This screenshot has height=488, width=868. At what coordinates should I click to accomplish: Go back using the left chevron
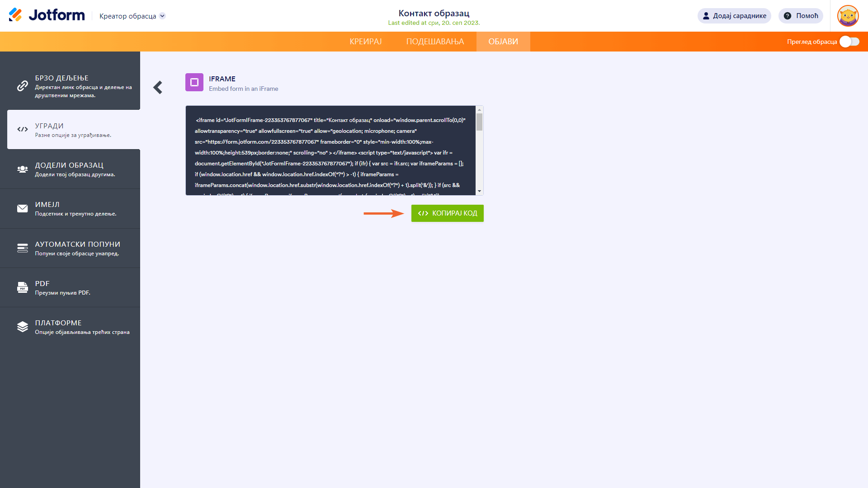tap(158, 87)
